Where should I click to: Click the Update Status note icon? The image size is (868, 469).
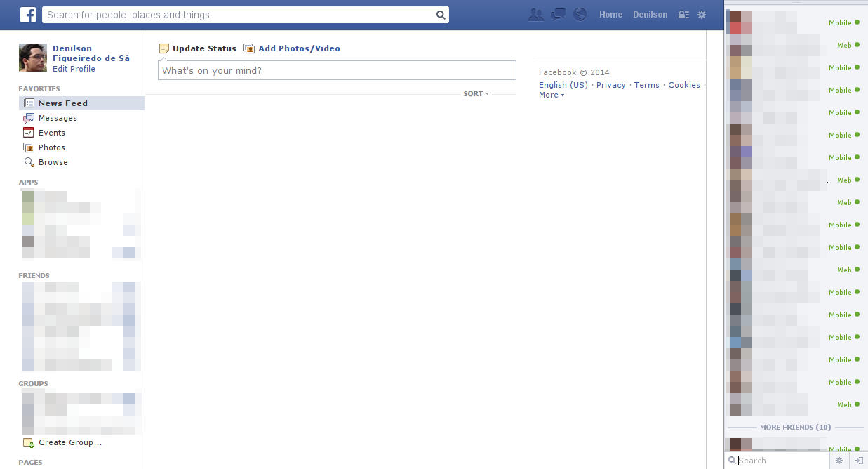pyautogui.click(x=164, y=48)
